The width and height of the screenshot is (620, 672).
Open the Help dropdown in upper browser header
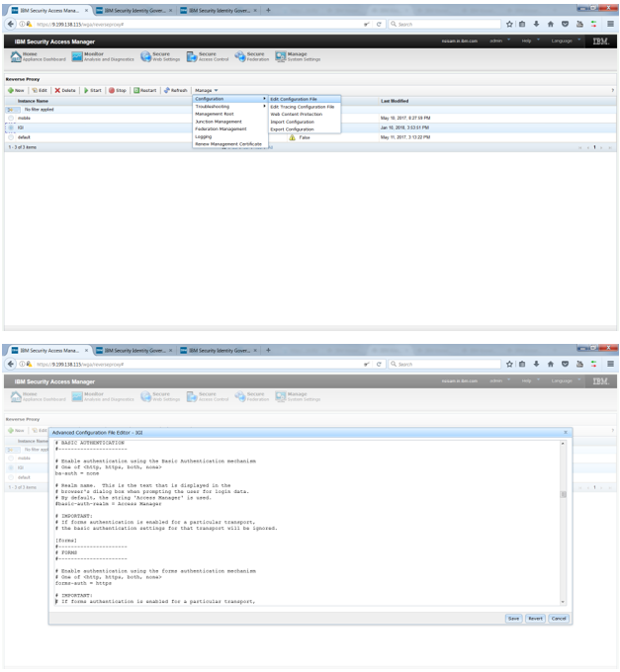point(530,41)
